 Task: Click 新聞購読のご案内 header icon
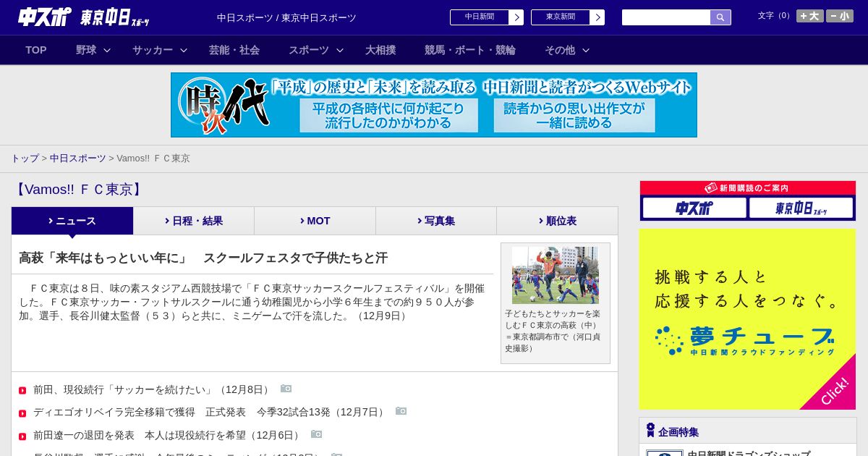(x=711, y=188)
